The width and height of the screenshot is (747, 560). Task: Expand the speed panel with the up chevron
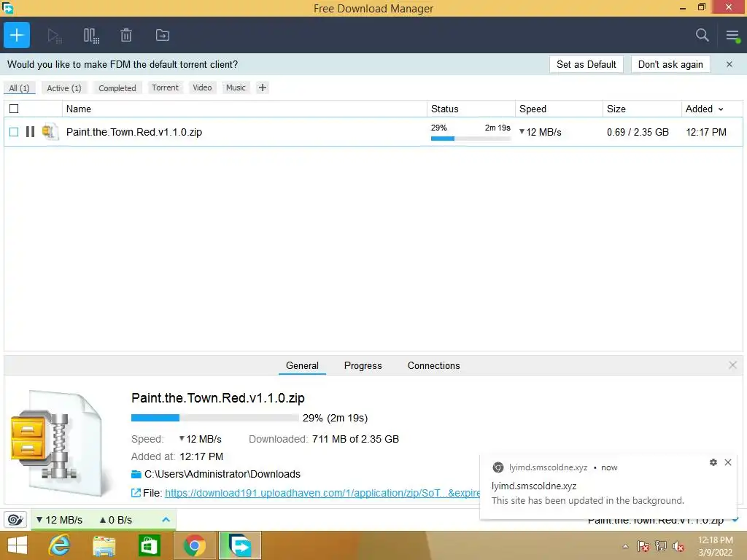pyautogui.click(x=166, y=519)
